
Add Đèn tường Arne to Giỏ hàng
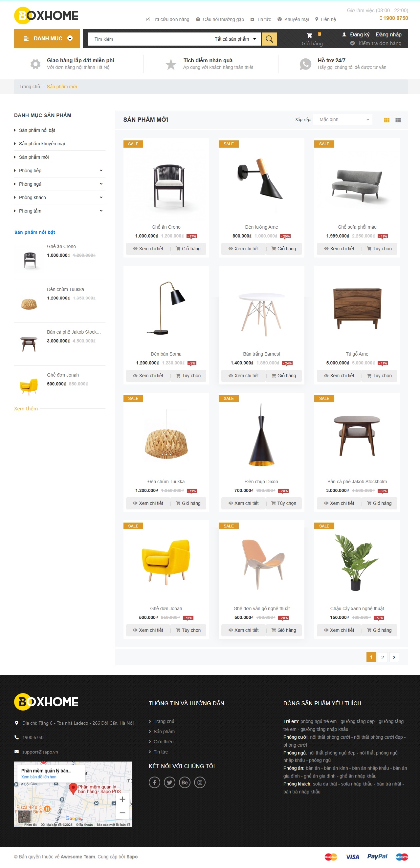pyautogui.click(x=284, y=249)
